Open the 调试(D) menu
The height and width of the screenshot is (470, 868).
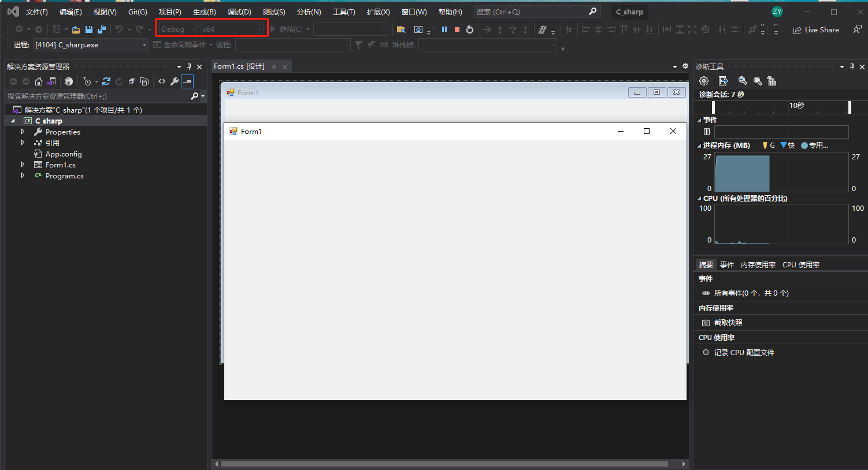[239, 12]
